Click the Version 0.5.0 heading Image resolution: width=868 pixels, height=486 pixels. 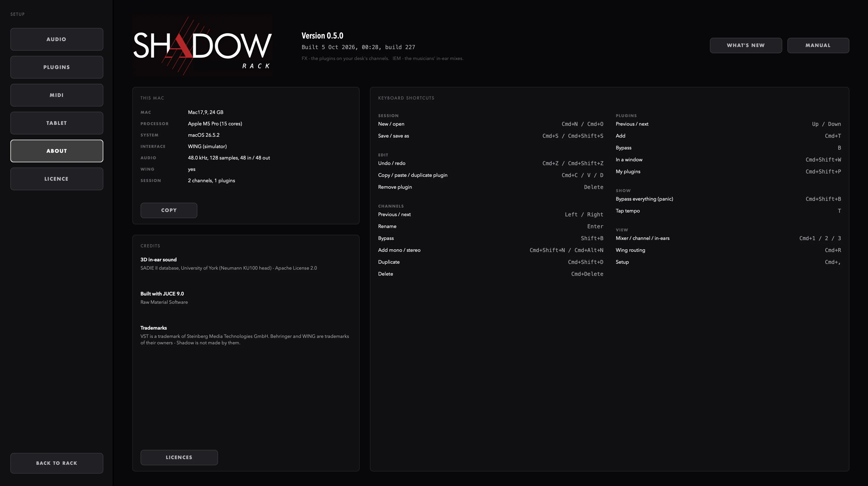[322, 36]
